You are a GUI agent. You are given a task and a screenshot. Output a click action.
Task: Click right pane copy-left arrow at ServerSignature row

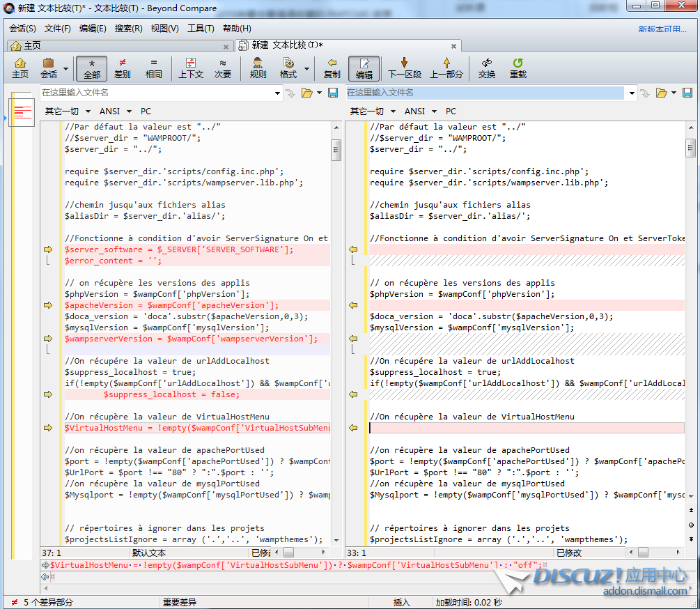353,249
